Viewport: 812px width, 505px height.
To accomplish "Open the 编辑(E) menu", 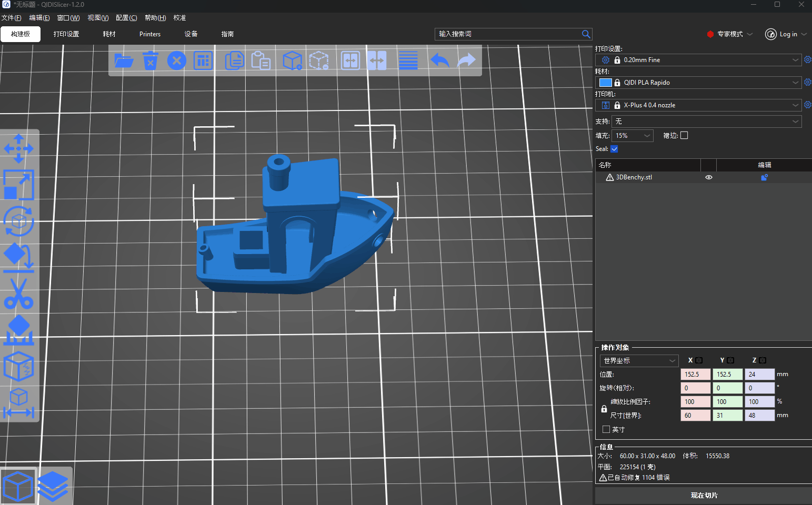I will (x=39, y=18).
